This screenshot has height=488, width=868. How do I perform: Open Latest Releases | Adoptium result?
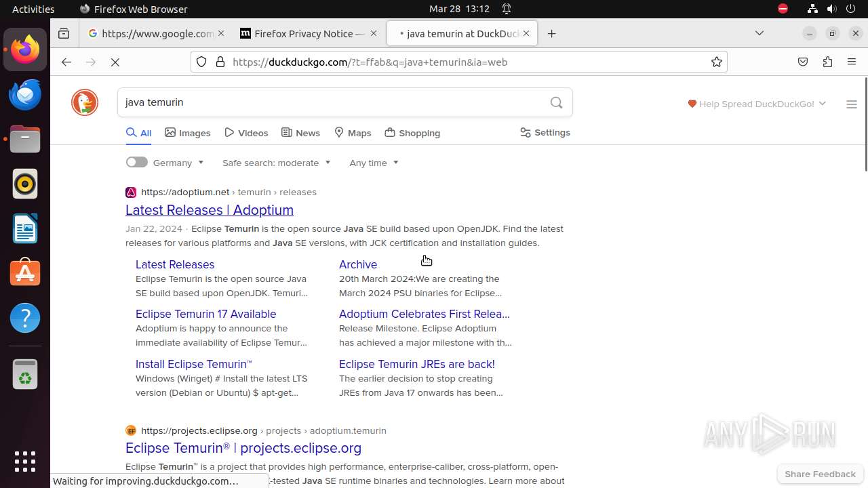coord(210,210)
